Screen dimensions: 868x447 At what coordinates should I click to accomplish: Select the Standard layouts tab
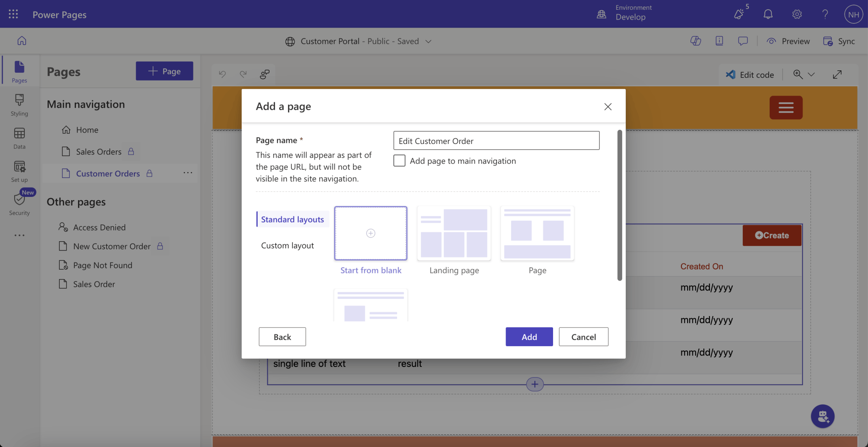(x=292, y=219)
